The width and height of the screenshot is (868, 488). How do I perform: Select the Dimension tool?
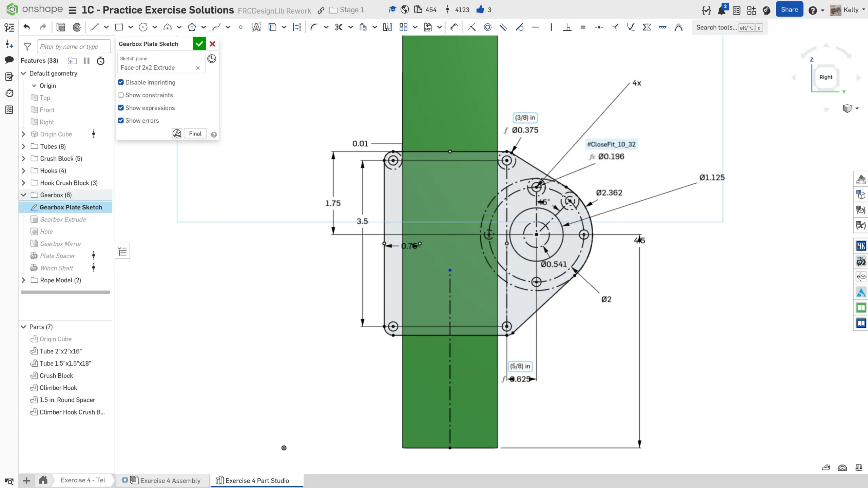click(454, 27)
